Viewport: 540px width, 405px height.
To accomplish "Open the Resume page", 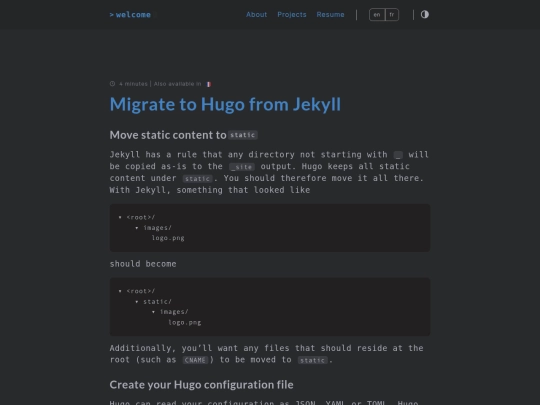I will point(330,14).
